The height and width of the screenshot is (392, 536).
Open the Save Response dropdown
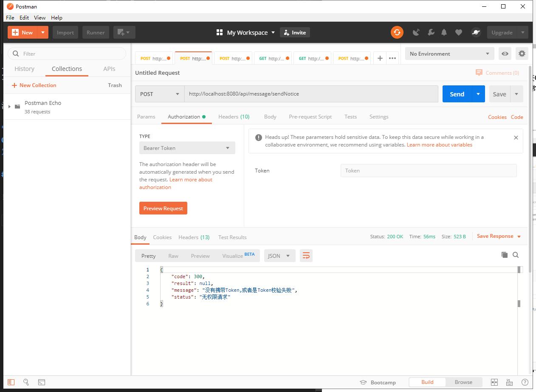[x=499, y=236]
